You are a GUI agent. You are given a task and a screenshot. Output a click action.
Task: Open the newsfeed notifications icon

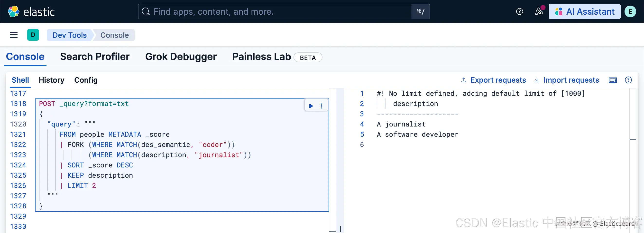pyautogui.click(x=539, y=11)
